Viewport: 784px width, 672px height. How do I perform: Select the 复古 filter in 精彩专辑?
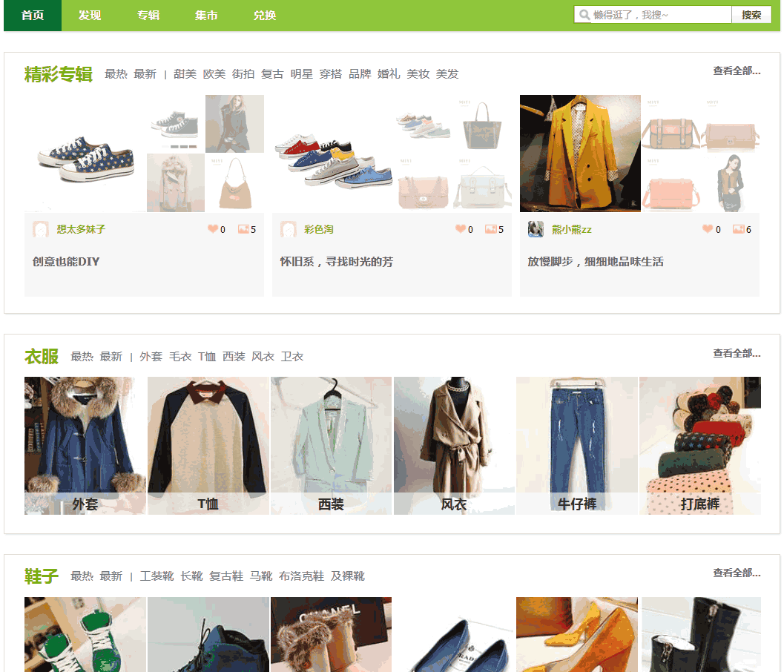tap(272, 74)
